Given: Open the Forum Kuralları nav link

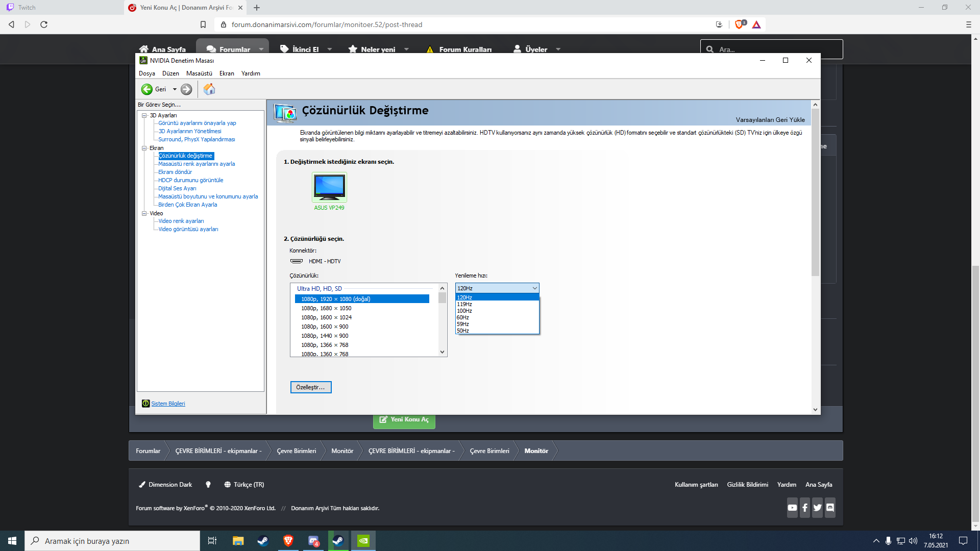Looking at the screenshot, I should coord(459,49).
